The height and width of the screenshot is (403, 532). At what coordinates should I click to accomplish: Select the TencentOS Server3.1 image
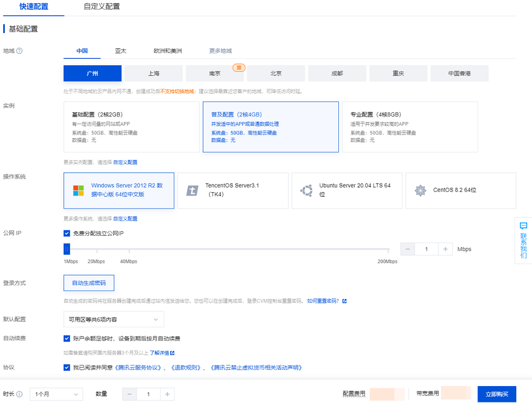click(233, 191)
